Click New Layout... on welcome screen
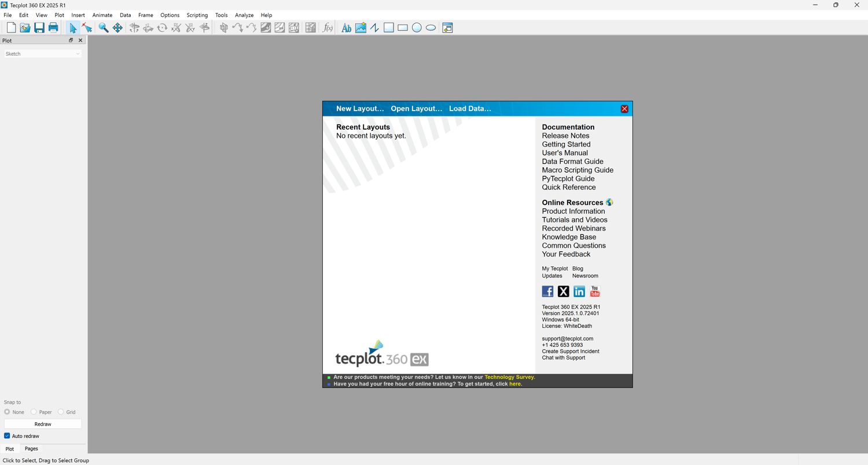This screenshot has height=465, width=868. (x=360, y=109)
